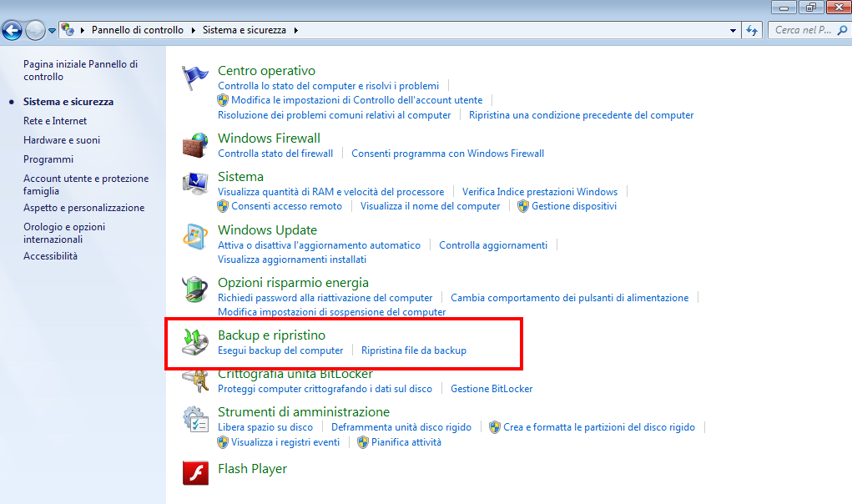This screenshot has width=852, height=504.
Task: Open Aspetto e personalizzazione category
Action: (83, 208)
